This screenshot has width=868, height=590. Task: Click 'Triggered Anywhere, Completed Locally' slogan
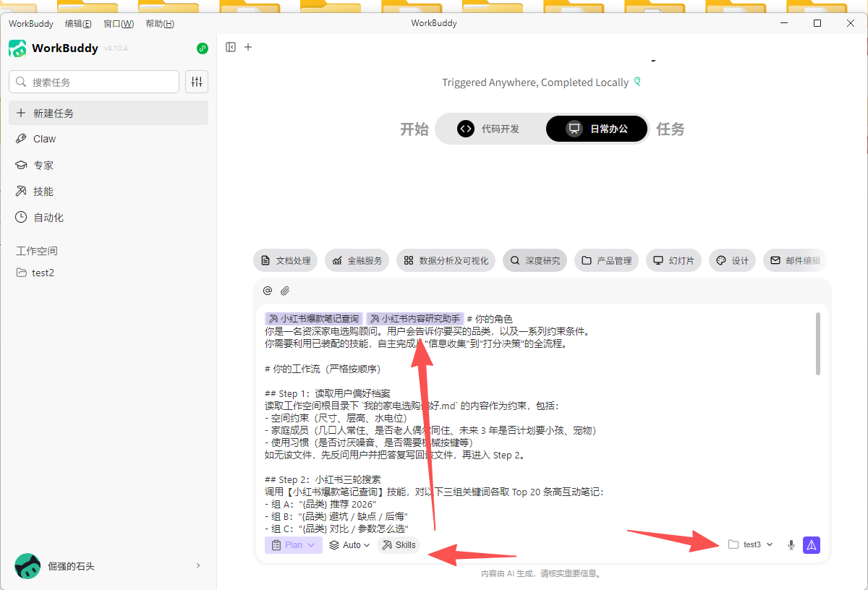535,82
